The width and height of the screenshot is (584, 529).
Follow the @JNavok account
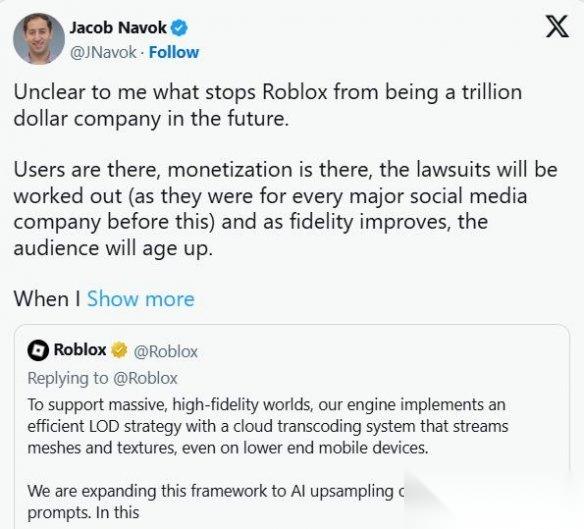pos(174,53)
